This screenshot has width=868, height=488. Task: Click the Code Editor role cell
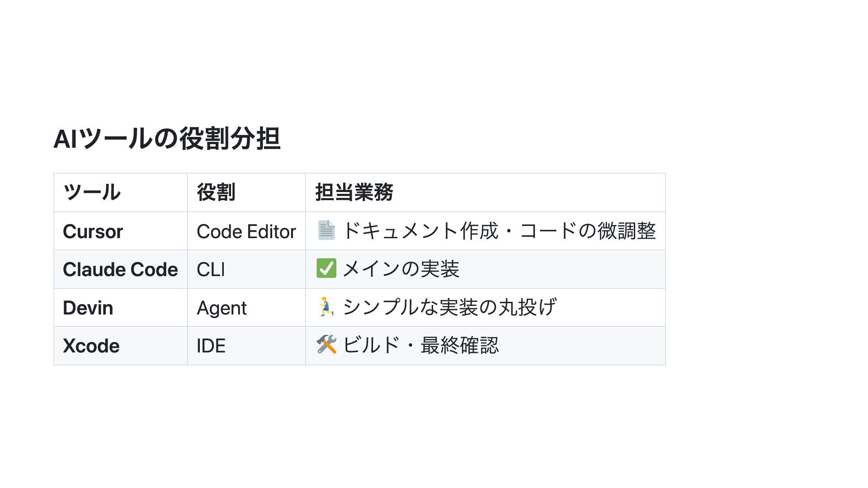[x=246, y=231]
